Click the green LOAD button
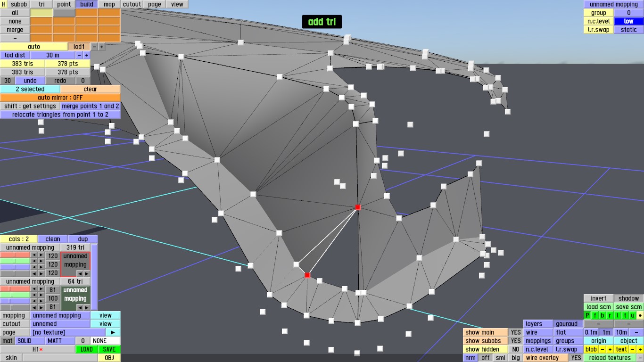The height and width of the screenshot is (362, 644). (87, 349)
